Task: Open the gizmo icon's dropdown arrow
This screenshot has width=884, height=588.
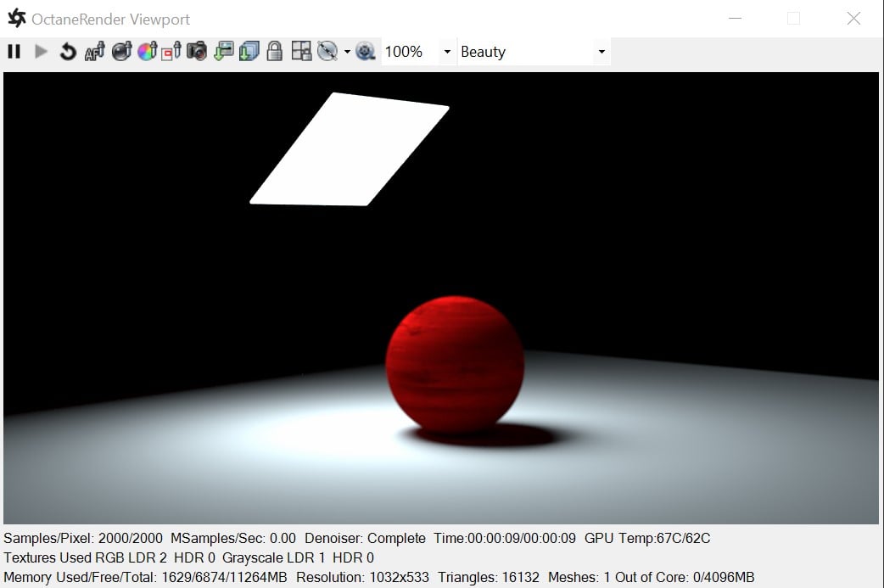Action: pyautogui.click(x=347, y=52)
